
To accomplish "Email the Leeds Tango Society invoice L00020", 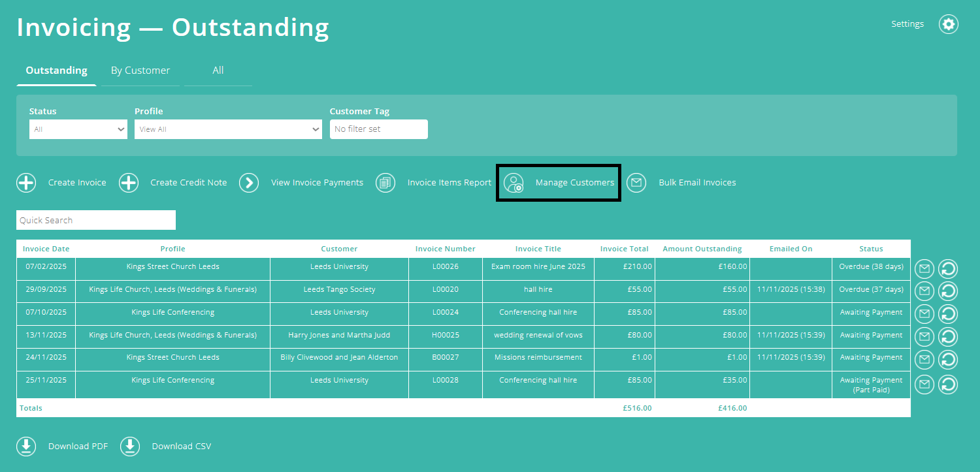I will point(924,291).
